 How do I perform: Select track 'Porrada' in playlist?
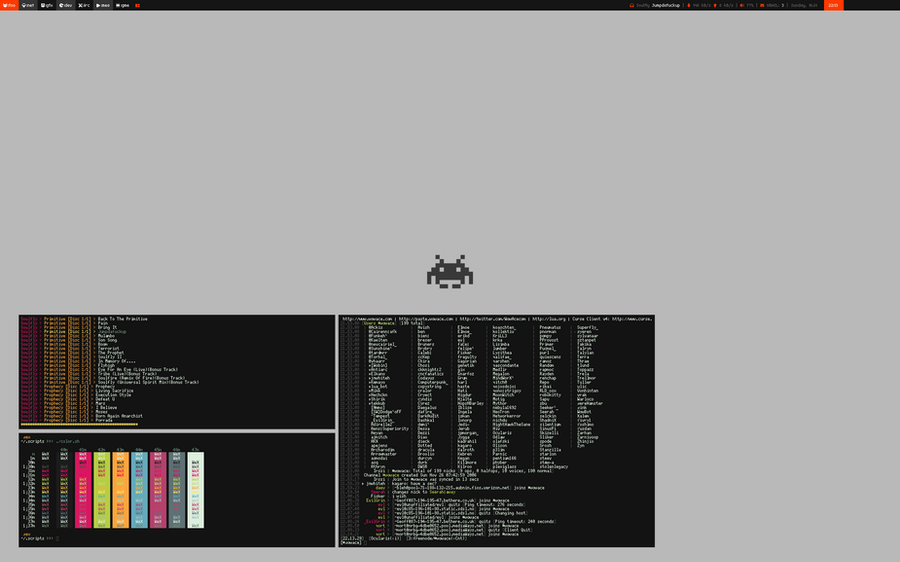(104, 420)
